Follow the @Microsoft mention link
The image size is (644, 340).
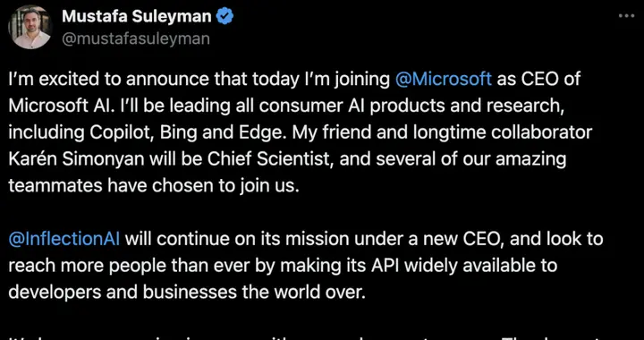point(443,79)
